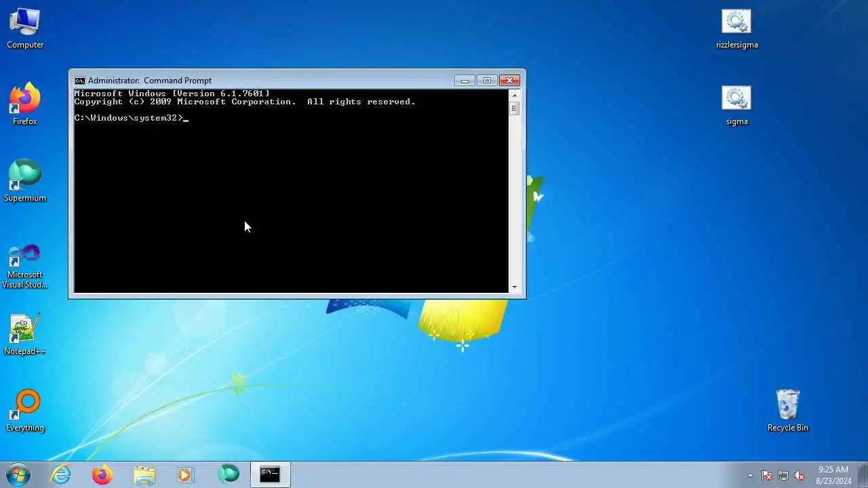Image resolution: width=868 pixels, height=488 pixels.
Task: Select the Everything search desktop shortcut
Action: click(25, 410)
